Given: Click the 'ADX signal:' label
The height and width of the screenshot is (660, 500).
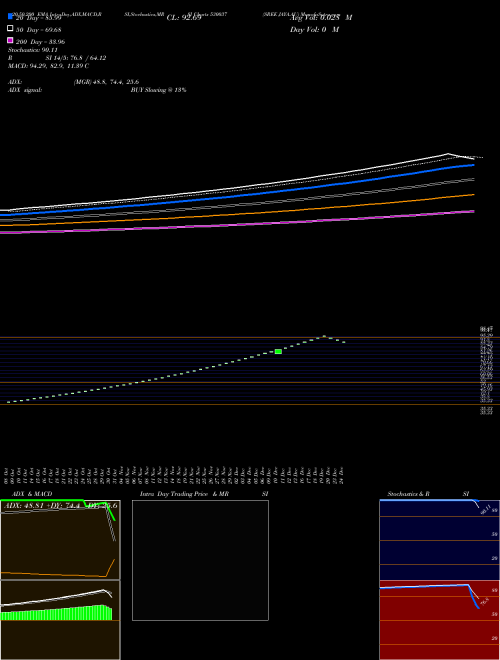Looking at the screenshot, I should 25,90.
